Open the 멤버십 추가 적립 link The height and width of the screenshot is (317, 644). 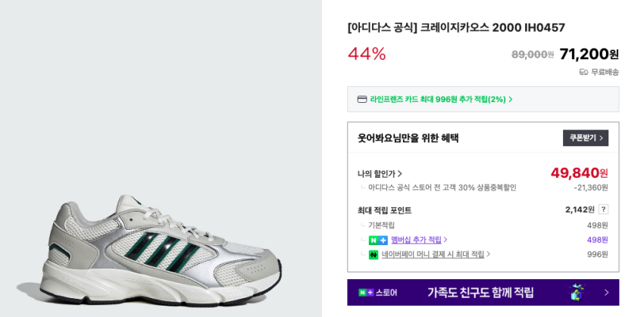coord(416,240)
